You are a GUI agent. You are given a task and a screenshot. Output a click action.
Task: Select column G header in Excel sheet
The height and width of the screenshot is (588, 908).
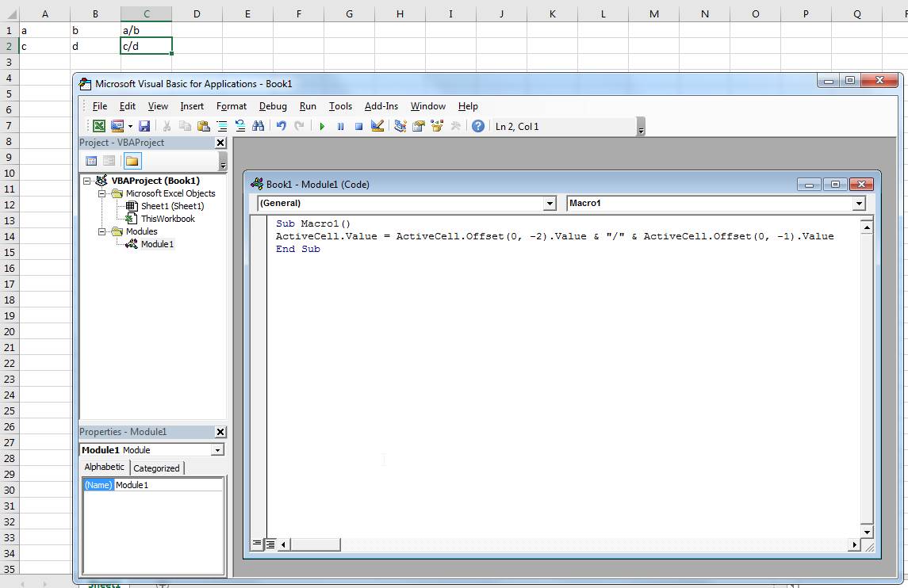tap(349, 14)
